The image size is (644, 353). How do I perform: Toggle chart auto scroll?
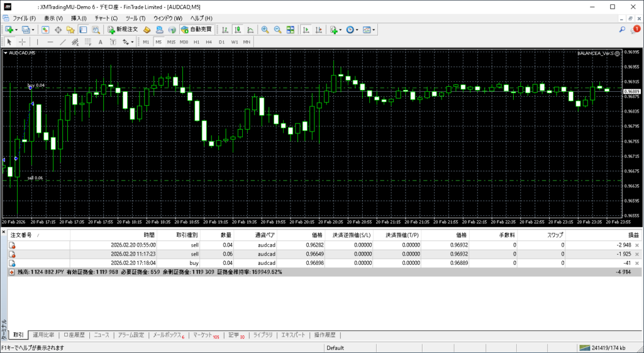point(306,30)
